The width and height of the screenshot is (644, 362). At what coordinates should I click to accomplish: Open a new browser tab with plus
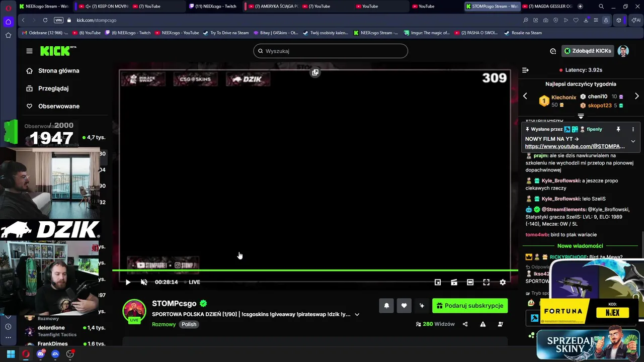(x=580, y=6)
